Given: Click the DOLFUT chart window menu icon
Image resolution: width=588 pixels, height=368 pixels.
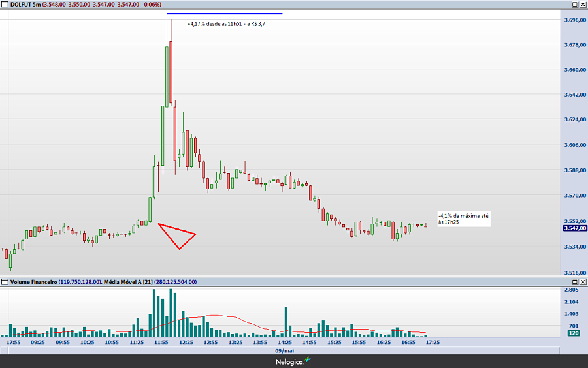Looking at the screenshot, I should 5,5.
